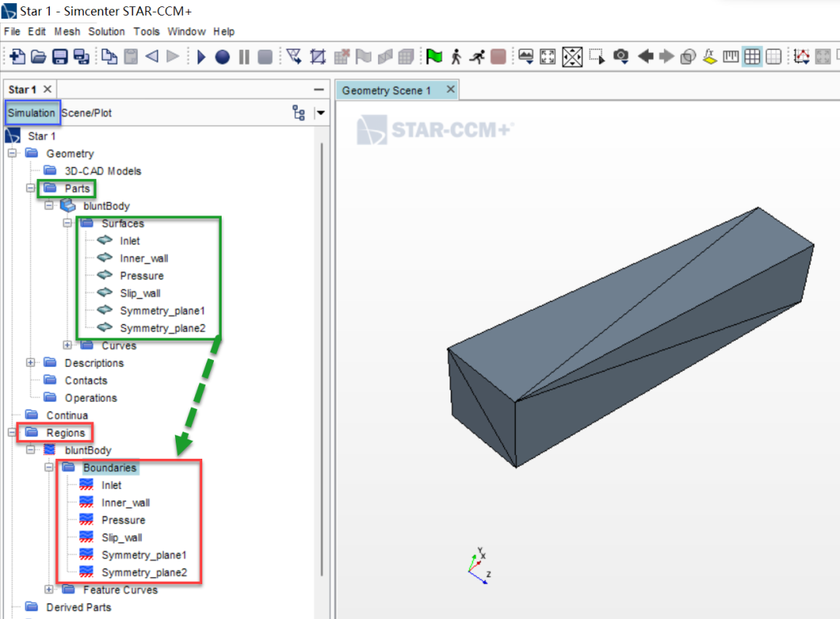Open the Help menu
This screenshot has width=840, height=619.
(x=223, y=32)
